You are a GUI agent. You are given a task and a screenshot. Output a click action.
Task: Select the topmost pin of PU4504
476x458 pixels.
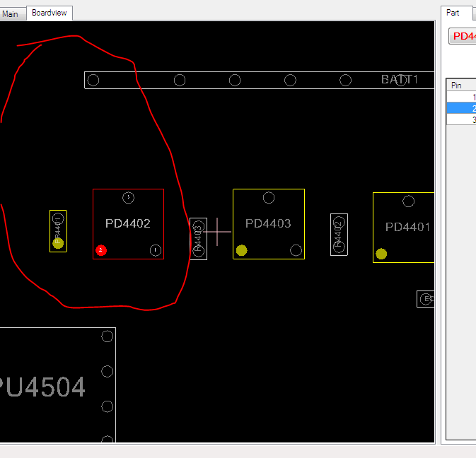click(x=108, y=336)
